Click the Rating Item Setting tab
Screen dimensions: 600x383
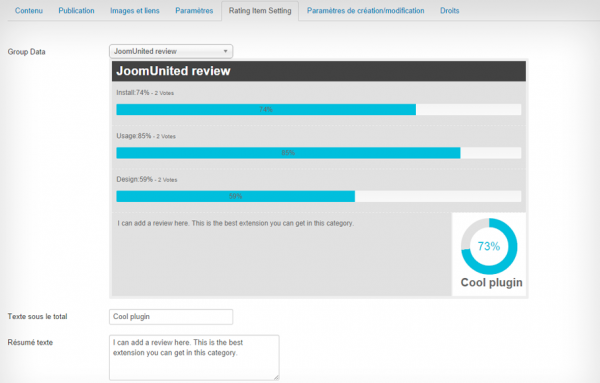(260, 11)
